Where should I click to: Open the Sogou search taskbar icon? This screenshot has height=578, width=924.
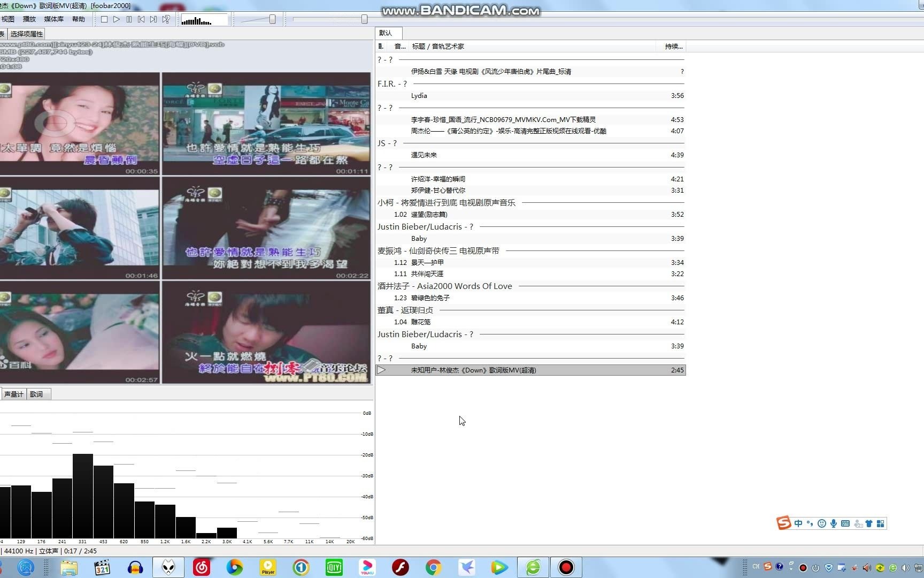tap(25, 567)
